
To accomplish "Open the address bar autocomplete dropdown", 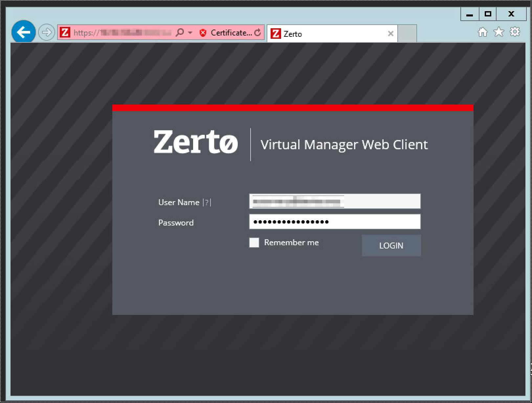I will (190, 33).
